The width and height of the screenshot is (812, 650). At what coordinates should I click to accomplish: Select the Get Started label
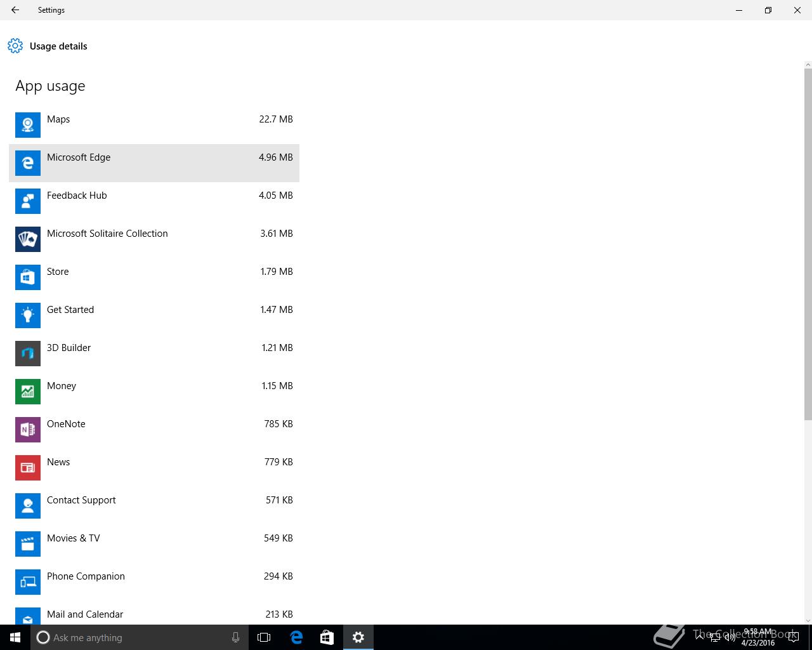click(x=70, y=310)
